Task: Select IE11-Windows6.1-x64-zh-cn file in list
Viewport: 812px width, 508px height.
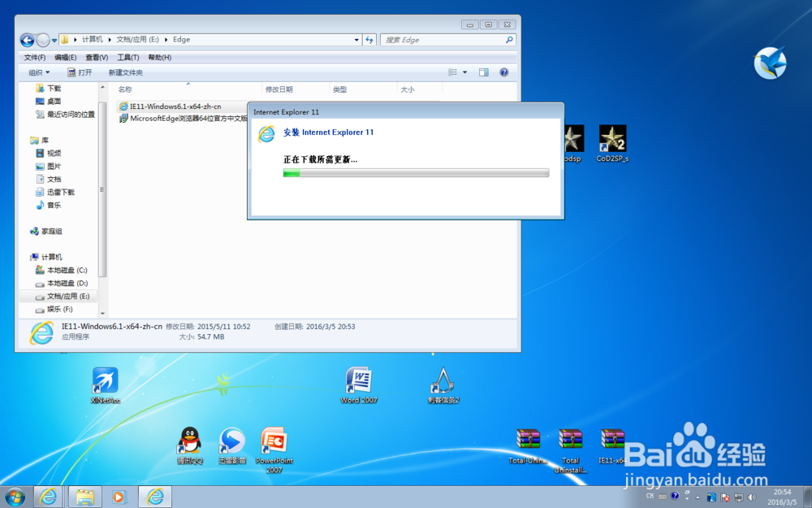Action: point(170,106)
